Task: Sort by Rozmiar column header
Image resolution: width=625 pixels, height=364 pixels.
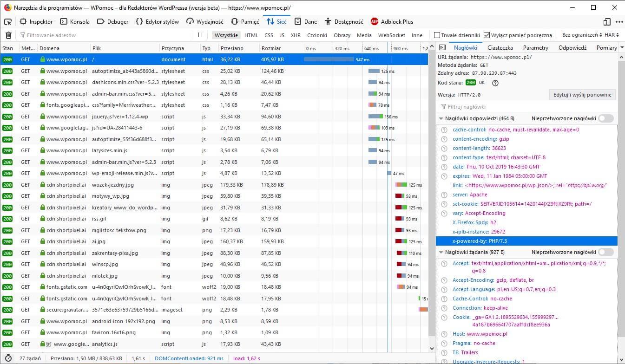Action: click(x=281, y=48)
